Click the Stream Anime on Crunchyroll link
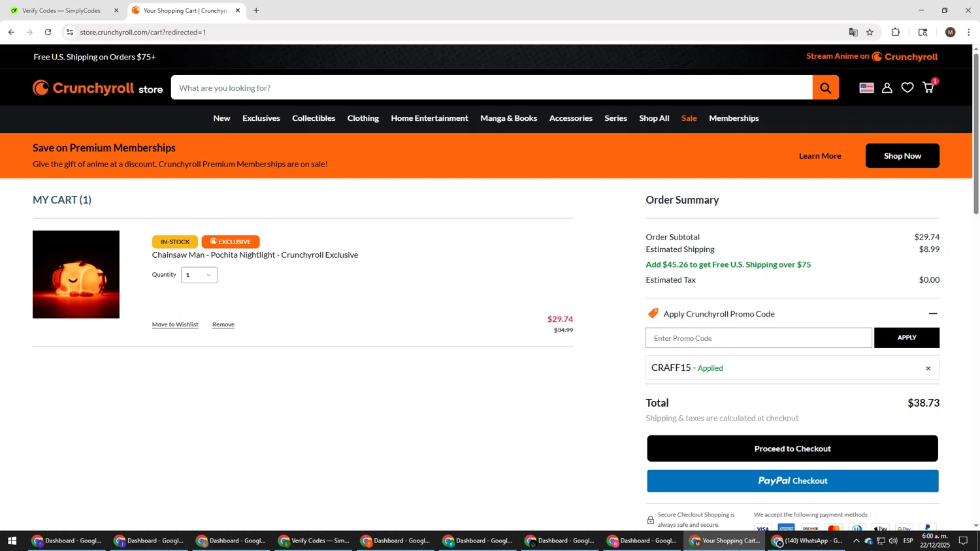 (x=872, y=57)
